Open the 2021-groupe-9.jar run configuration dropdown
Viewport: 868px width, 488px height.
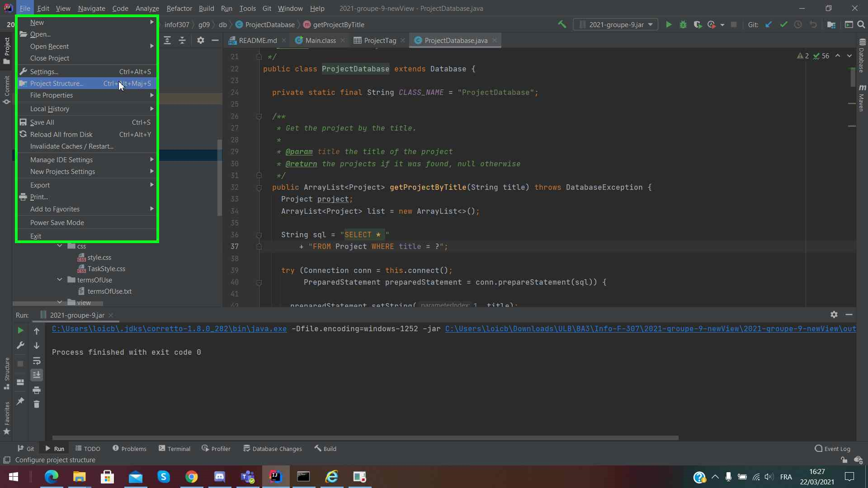tap(616, 25)
